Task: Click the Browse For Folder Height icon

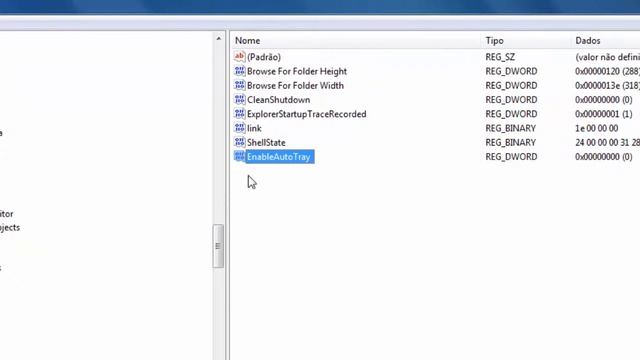Action: point(240,71)
